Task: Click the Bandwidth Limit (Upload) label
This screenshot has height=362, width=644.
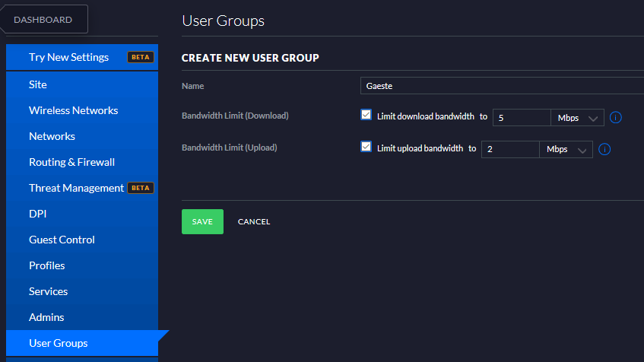Action: pos(229,148)
